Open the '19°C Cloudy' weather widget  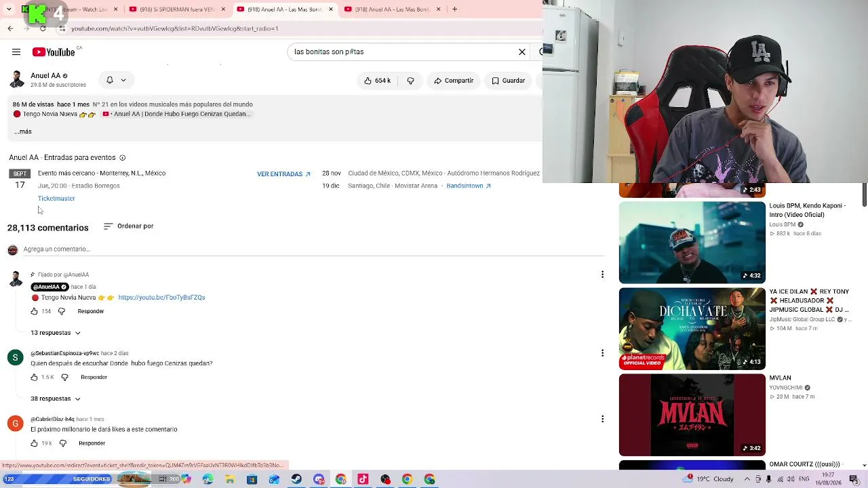click(709, 479)
